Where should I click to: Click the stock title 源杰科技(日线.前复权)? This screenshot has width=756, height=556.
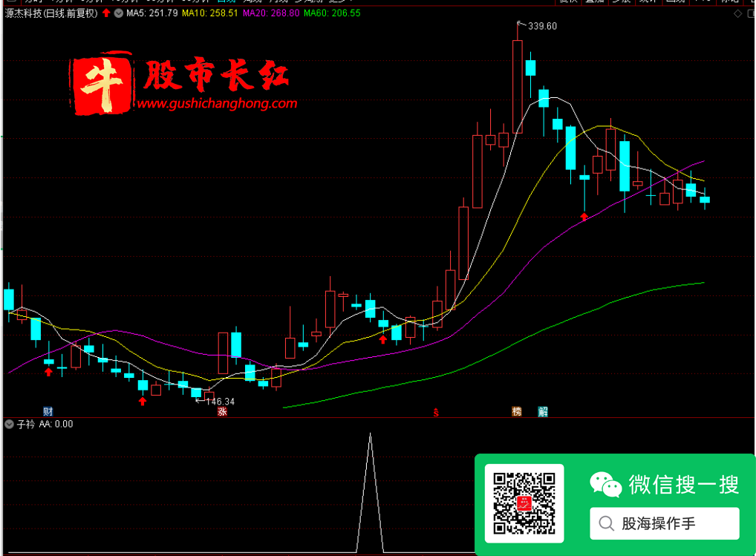(x=51, y=13)
